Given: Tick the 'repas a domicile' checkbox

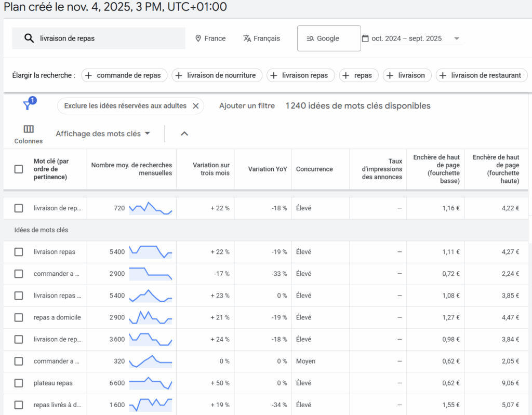Looking at the screenshot, I should click(19, 317).
